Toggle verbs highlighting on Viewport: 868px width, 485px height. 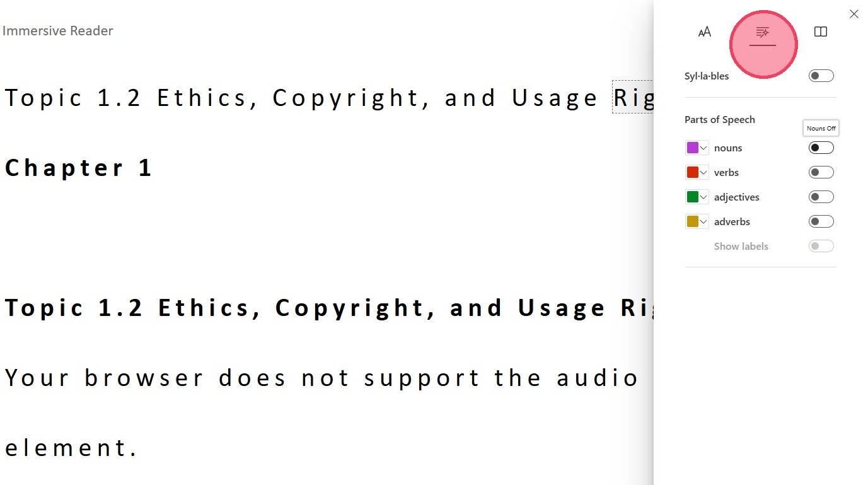[x=821, y=172]
